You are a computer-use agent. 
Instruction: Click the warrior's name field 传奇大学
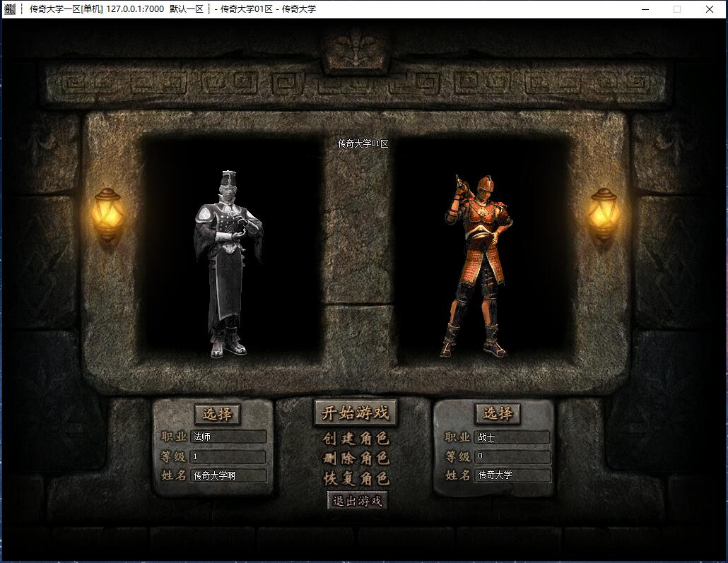click(x=512, y=475)
